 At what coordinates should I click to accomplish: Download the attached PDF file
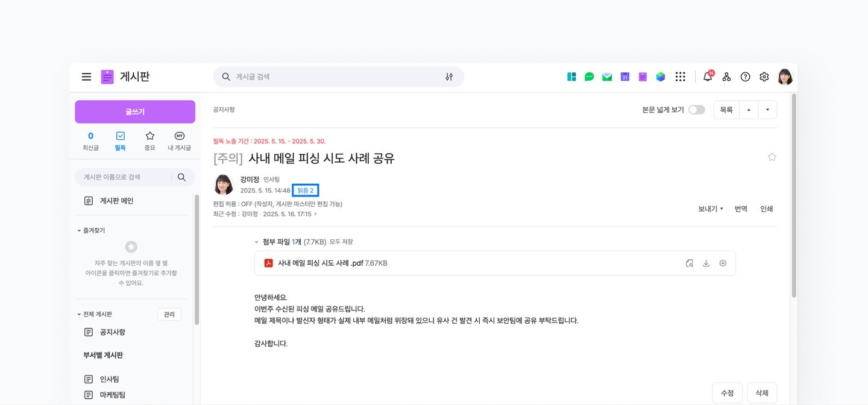point(706,263)
